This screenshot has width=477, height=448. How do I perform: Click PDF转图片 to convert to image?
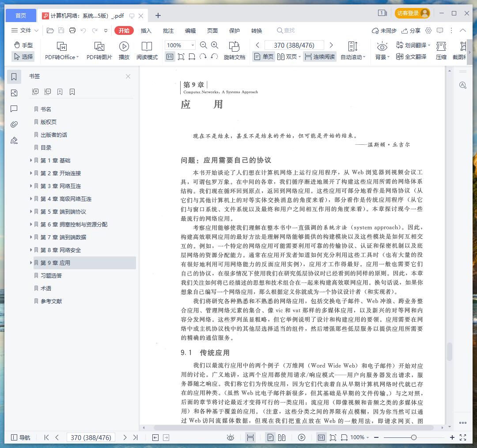99,50
